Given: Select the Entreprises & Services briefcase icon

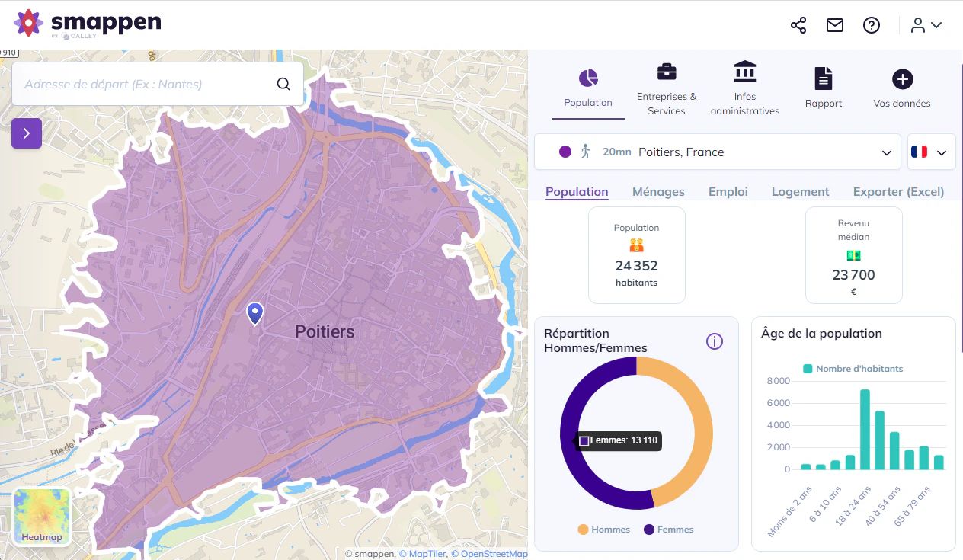Looking at the screenshot, I should click(667, 72).
